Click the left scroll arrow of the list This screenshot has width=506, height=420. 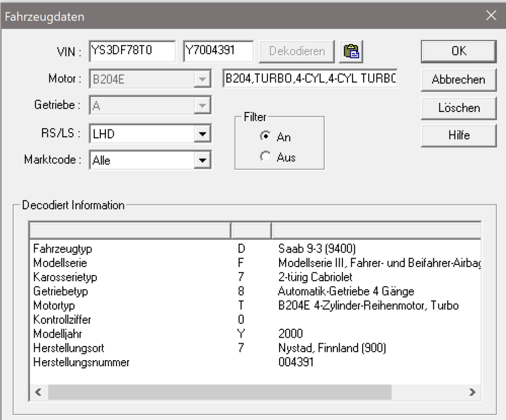click(38, 392)
